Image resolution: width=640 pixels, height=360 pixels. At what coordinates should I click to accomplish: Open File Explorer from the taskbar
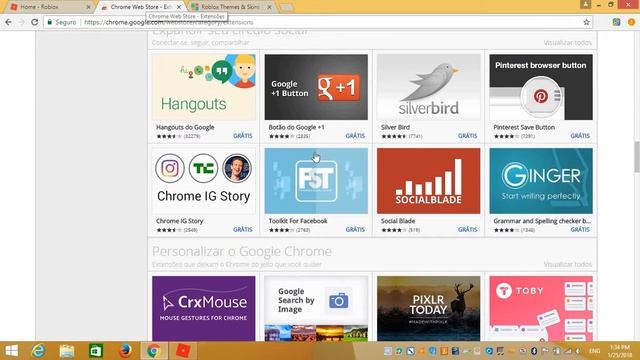coord(67,351)
